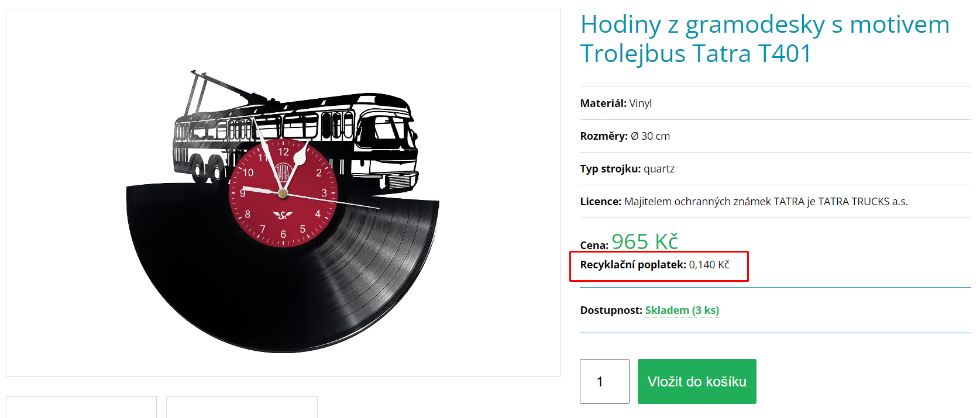Select the first thumbnail below the main image

coord(81,407)
